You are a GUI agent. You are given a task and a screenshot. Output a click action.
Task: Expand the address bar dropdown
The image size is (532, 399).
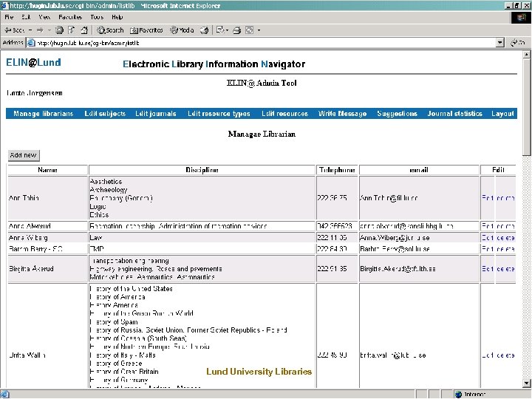tap(500, 43)
